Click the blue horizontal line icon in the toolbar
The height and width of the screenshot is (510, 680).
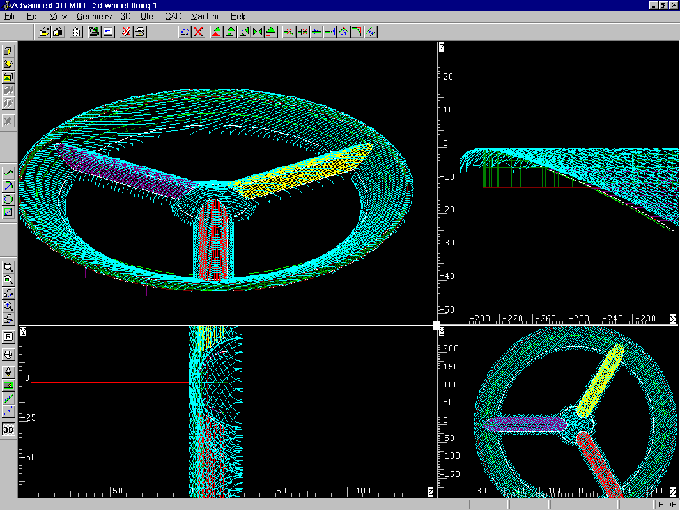pyautogui.click(x=317, y=32)
